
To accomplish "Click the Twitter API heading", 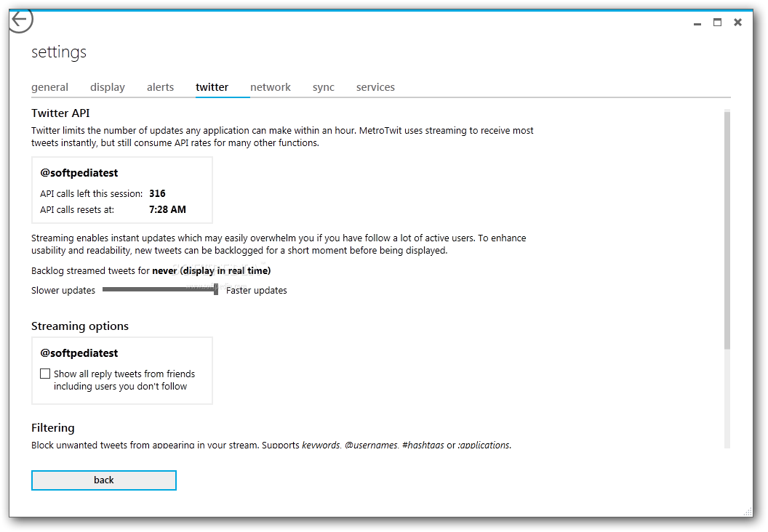I will pos(61,113).
